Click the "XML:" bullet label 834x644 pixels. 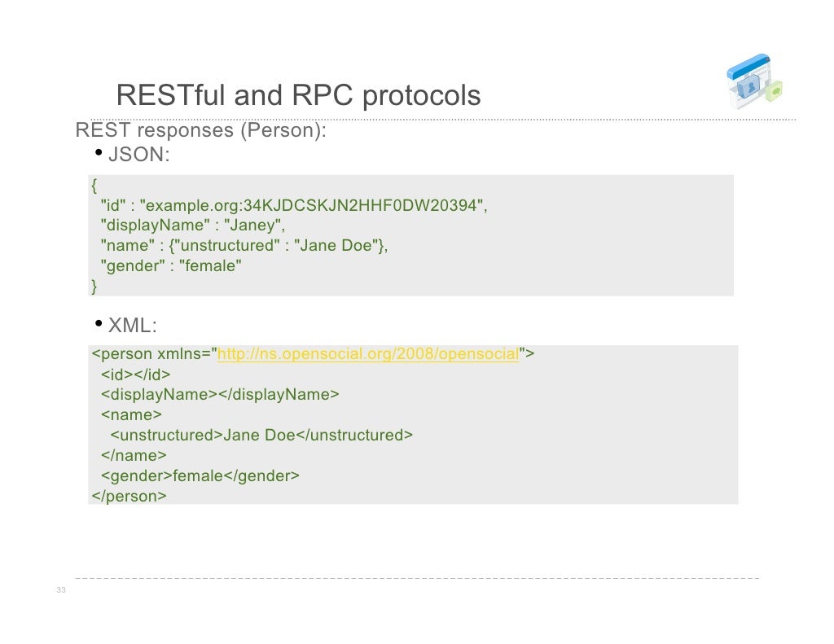133,326
